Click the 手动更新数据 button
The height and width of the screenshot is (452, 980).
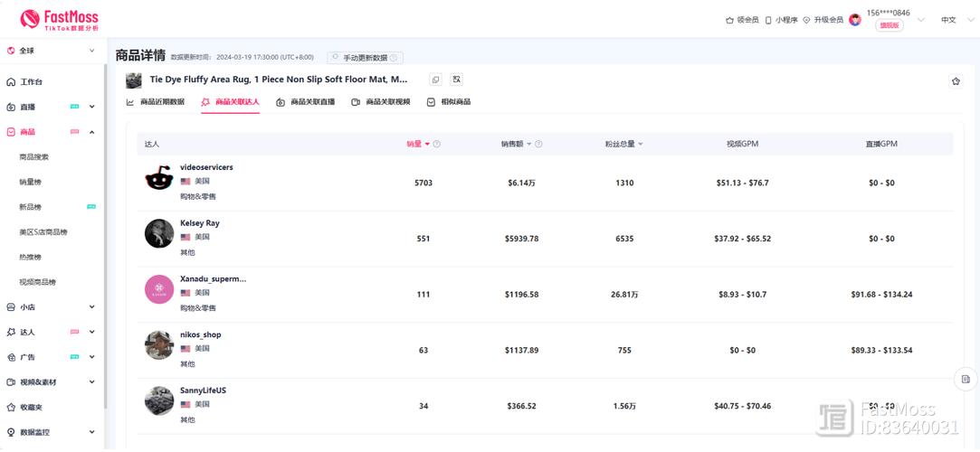click(x=365, y=58)
